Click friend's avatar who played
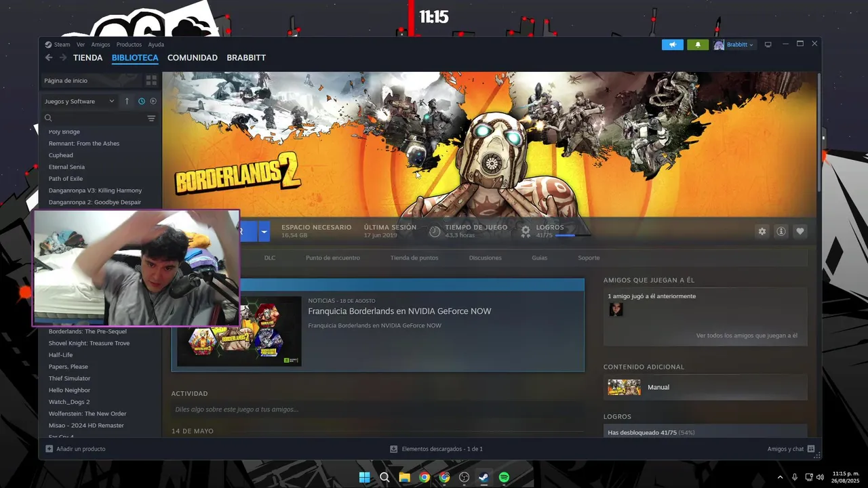868x488 pixels. [x=616, y=309]
